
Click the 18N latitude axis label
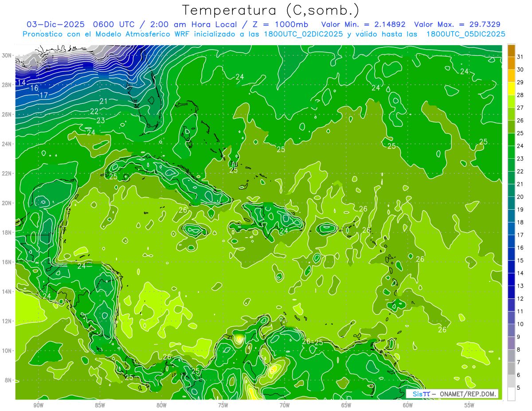[7, 232]
